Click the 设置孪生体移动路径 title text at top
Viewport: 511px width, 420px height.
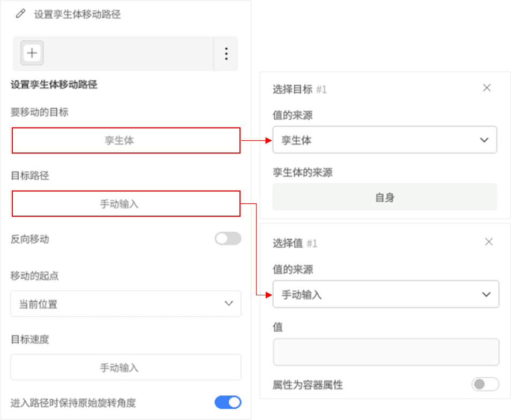pyautogui.click(x=78, y=14)
